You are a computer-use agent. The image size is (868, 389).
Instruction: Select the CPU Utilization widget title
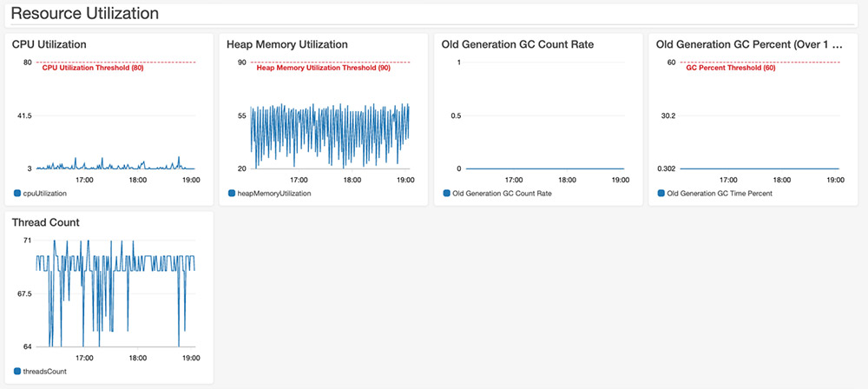point(49,44)
